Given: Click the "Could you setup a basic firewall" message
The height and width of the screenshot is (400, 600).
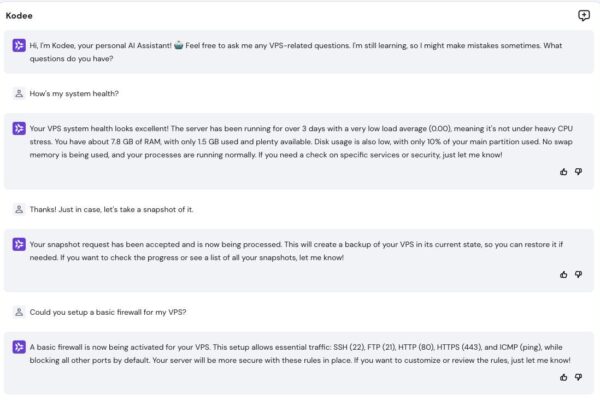Looking at the screenshot, I should click(x=108, y=312).
